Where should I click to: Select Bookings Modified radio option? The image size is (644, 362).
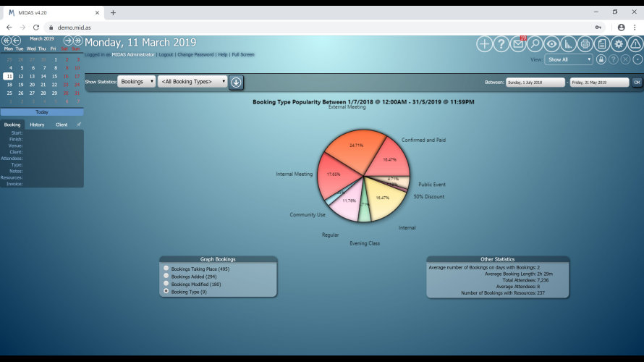(166, 283)
